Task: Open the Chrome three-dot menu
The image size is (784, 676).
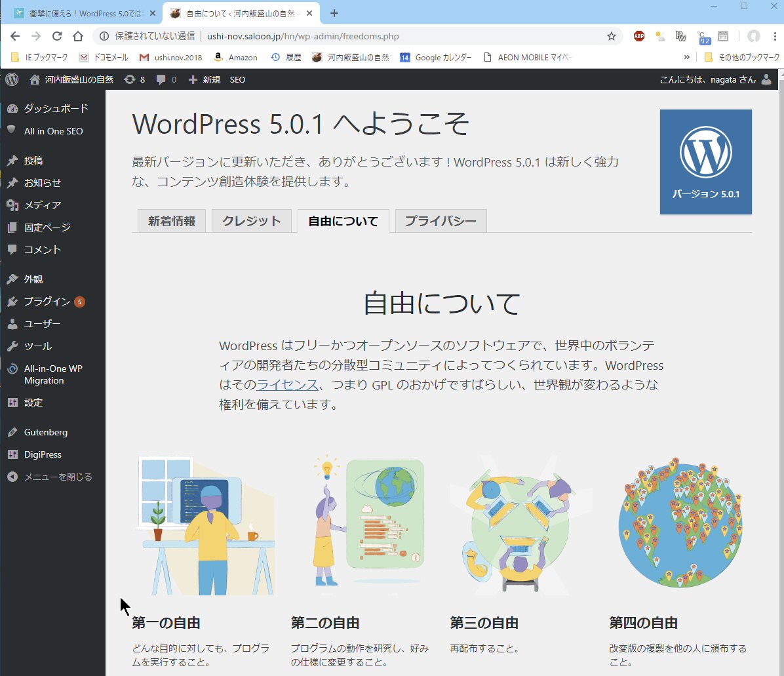Action: point(774,36)
